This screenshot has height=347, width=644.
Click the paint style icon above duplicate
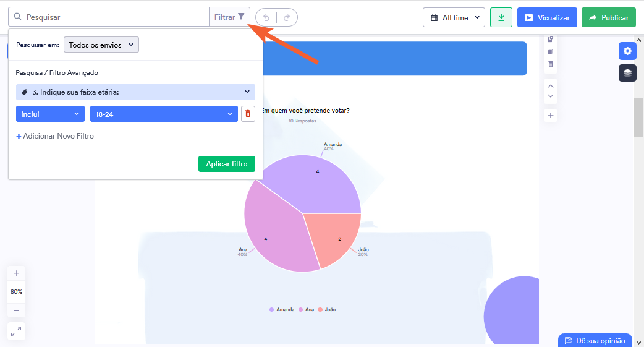[550, 40]
